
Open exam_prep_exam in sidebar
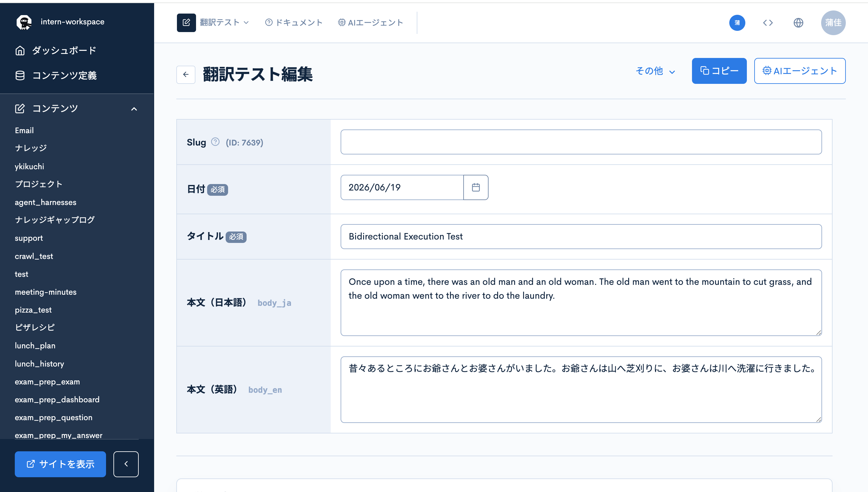click(x=47, y=382)
